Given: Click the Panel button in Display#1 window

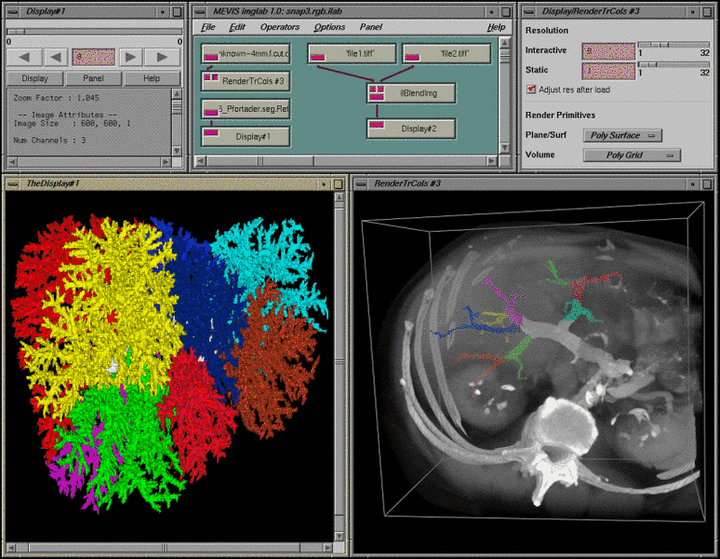Looking at the screenshot, I should coord(93,78).
